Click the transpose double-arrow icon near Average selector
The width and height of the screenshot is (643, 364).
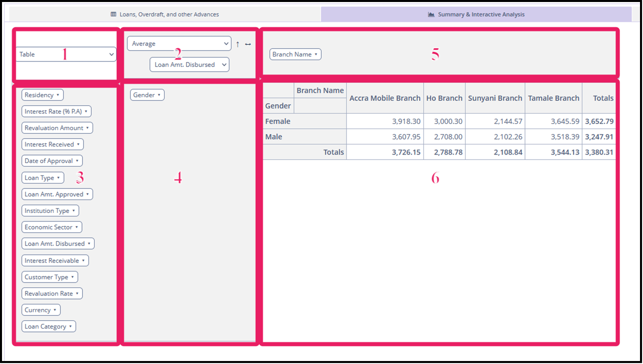247,44
